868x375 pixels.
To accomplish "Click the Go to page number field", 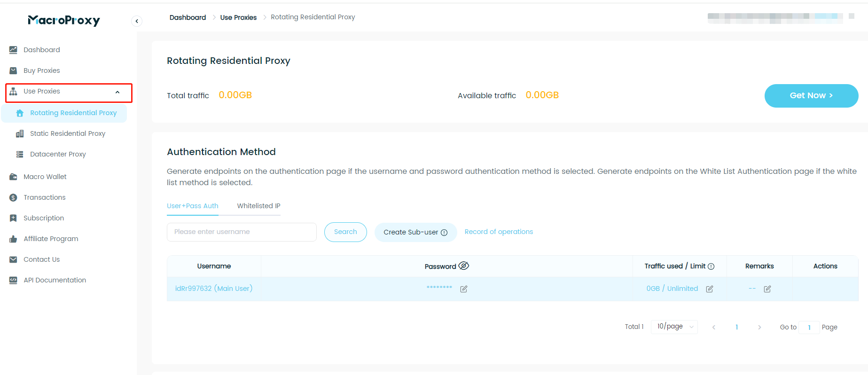I will 809,328.
